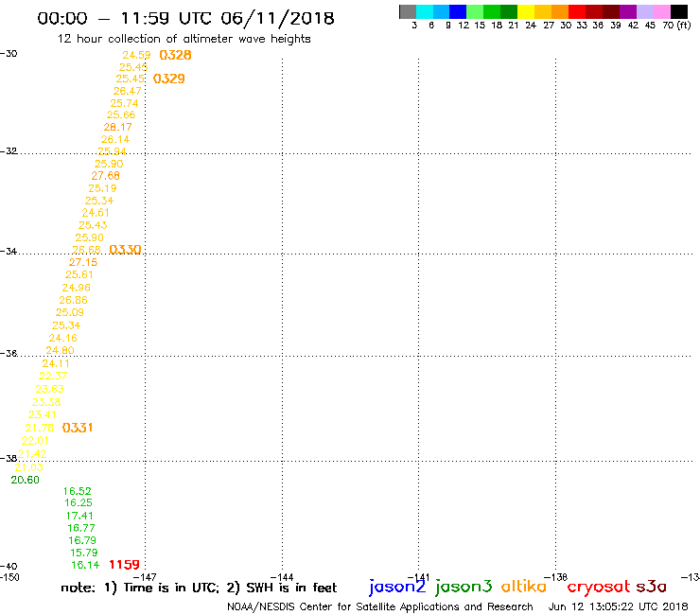The height and width of the screenshot is (615, 700).
Task: Select the dark green value 20.60
Action: 25,480
